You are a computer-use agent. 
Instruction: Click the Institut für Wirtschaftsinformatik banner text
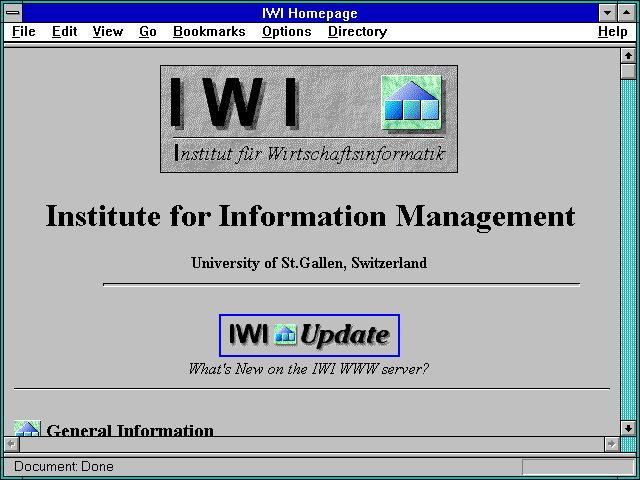pyautogui.click(x=309, y=153)
